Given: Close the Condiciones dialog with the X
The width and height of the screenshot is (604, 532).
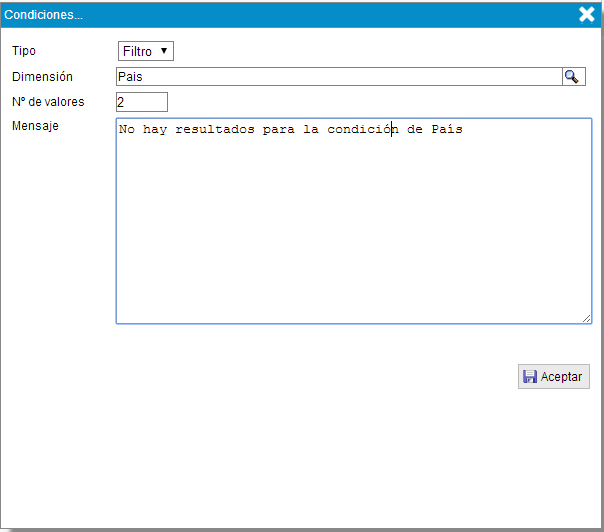Looking at the screenshot, I should (587, 14).
